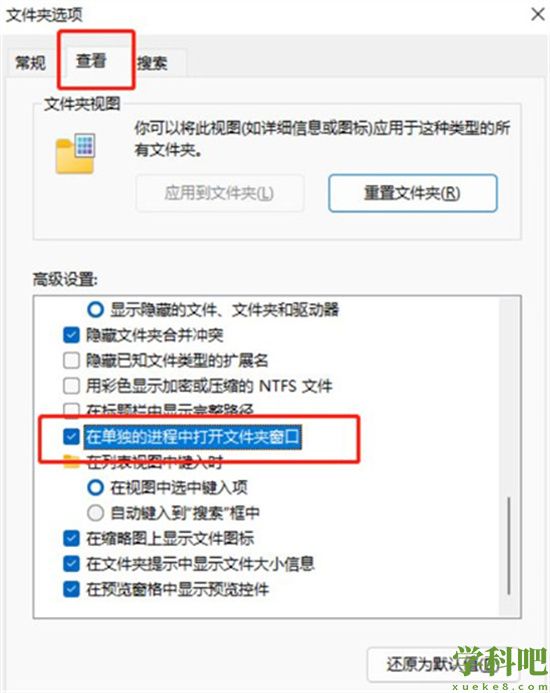Image resolution: width=550 pixels, height=693 pixels.
Task: Click the folder view icon
Action: pyautogui.click(x=75, y=153)
